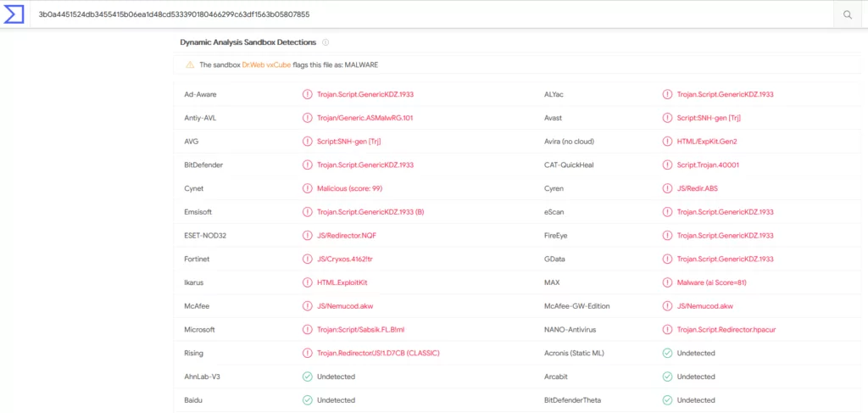The width and height of the screenshot is (868, 413).
Task: Click the alert icon in GData row
Action: point(667,260)
